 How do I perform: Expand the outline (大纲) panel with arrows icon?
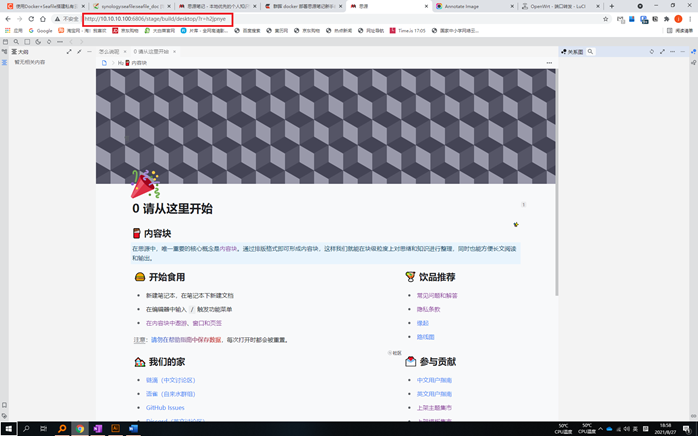click(x=69, y=52)
